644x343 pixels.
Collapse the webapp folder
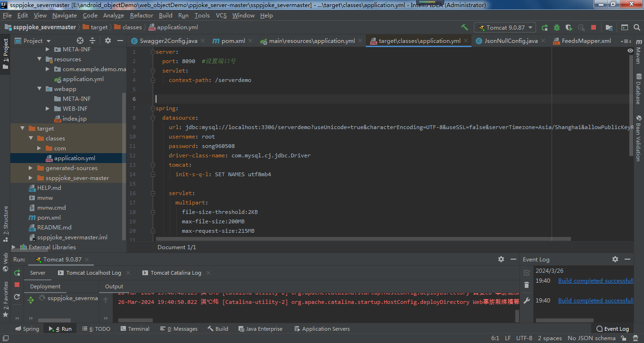click(x=39, y=89)
